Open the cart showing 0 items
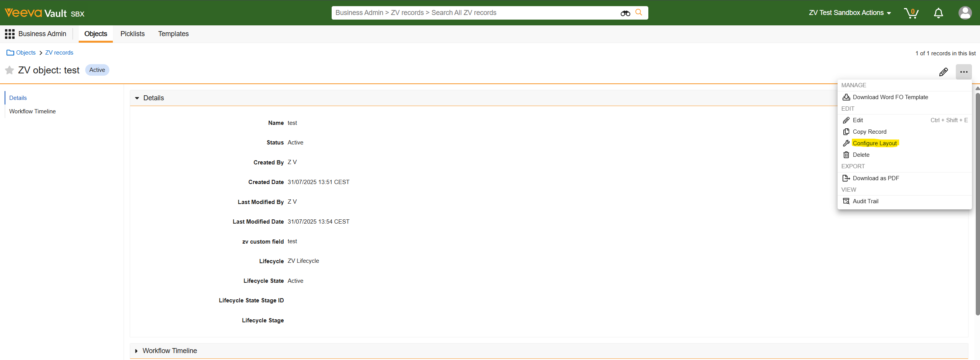 click(912, 13)
